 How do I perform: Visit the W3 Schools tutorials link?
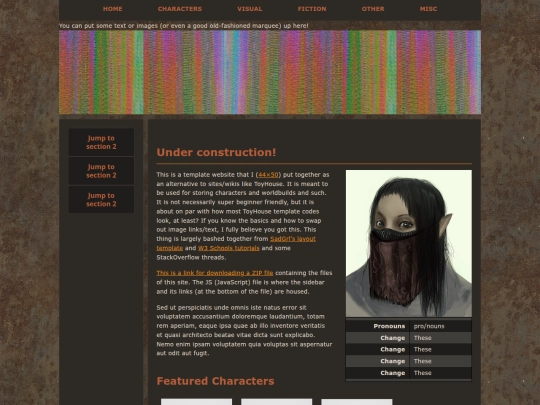(229, 248)
